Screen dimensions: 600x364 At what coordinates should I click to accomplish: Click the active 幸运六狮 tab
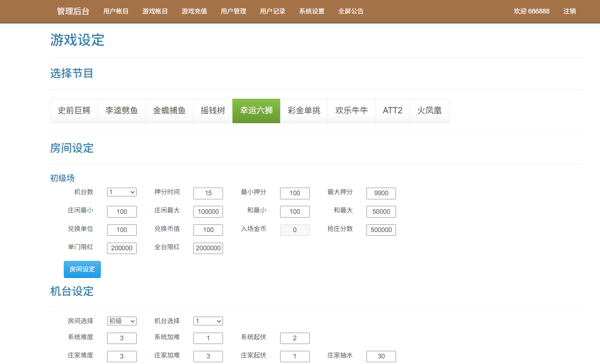tap(256, 111)
